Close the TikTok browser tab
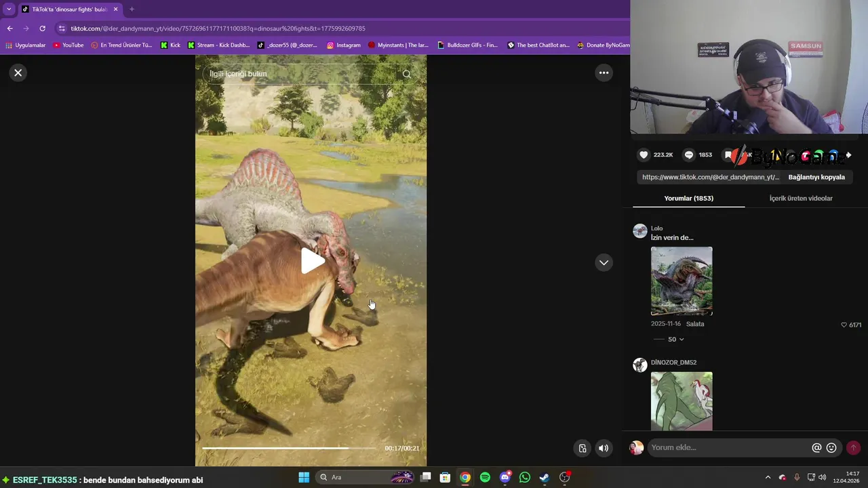This screenshot has width=868, height=488. pos(115,9)
